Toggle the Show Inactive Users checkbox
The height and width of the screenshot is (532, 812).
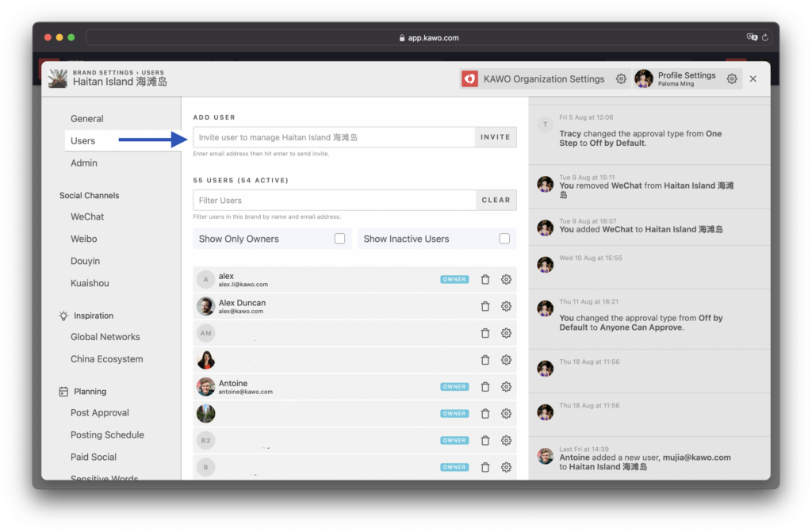[x=504, y=239]
